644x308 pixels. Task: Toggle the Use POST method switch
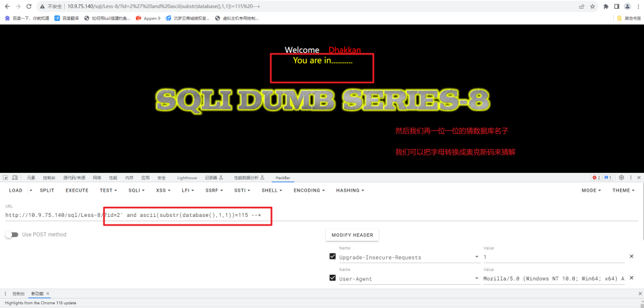click(x=12, y=235)
